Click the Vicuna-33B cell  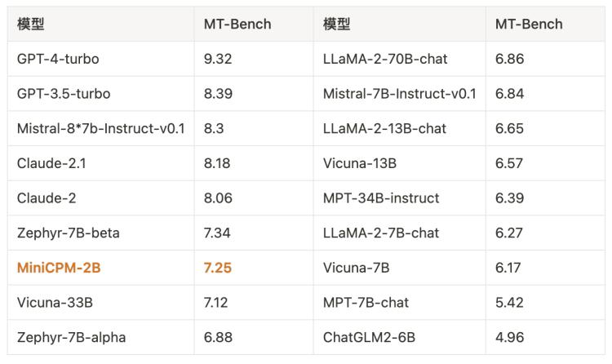(55, 303)
